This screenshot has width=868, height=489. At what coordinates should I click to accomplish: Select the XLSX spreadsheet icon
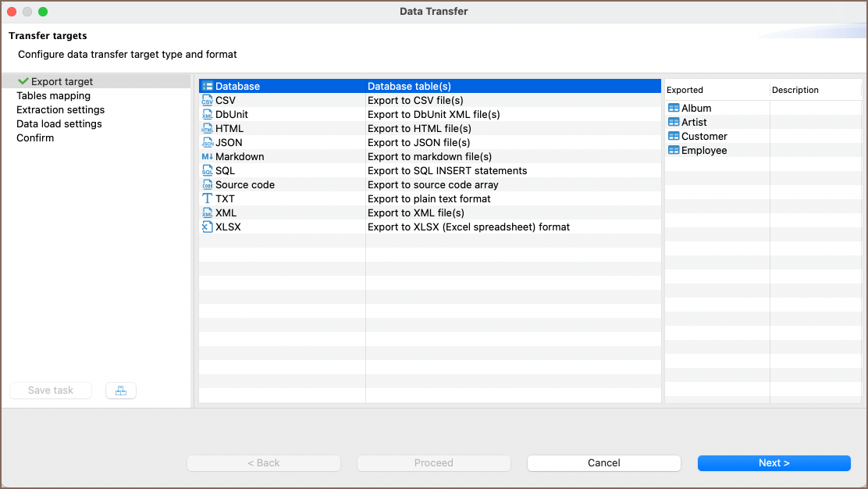(x=207, y=227)
